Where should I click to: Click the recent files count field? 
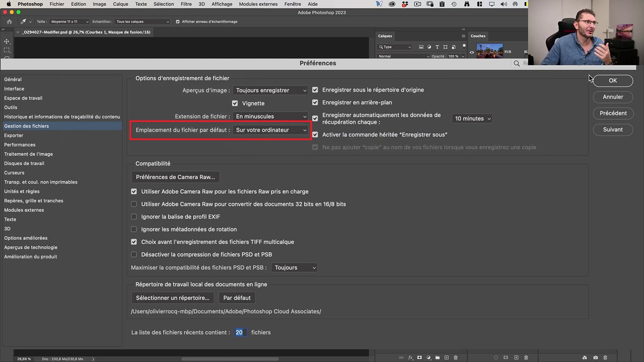click(x=240, y=332)
